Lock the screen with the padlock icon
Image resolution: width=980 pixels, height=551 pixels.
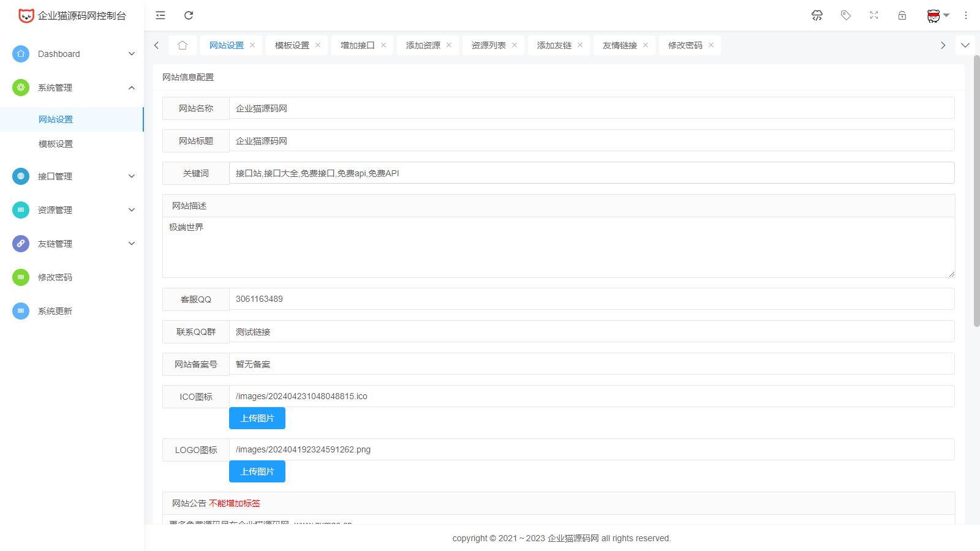pos(902,15)
